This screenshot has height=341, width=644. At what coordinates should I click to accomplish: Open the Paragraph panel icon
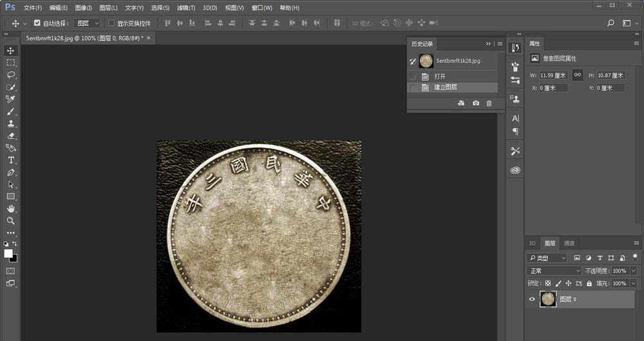515,132
